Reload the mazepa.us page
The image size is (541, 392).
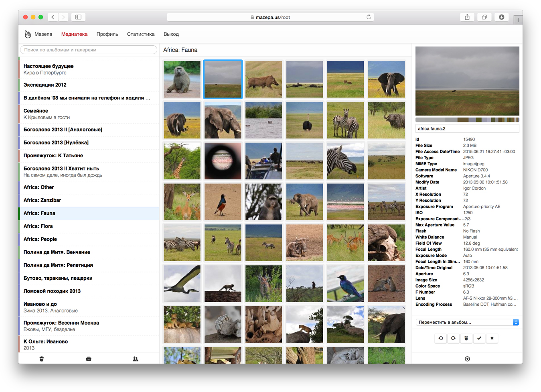[369, 17]
